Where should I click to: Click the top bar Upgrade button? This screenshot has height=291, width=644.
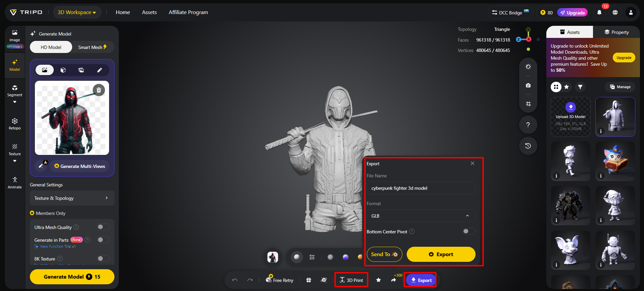(x=573, y=13)
